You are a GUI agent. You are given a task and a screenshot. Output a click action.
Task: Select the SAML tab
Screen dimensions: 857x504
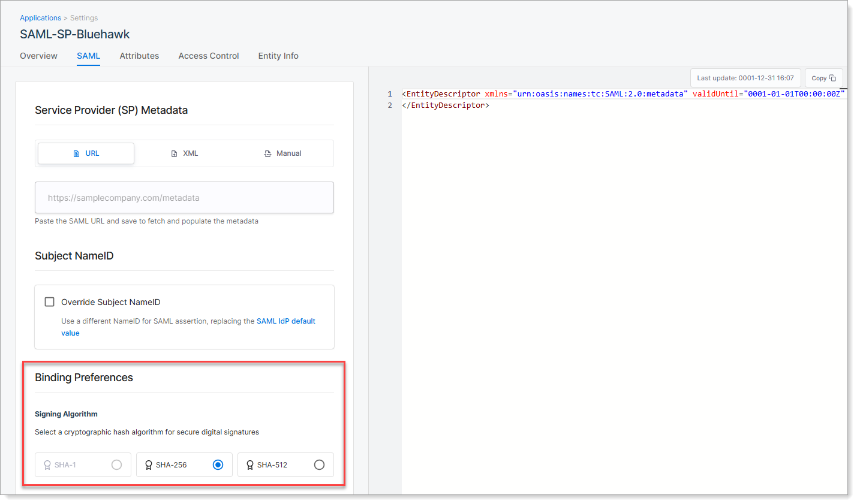(88, 56)
